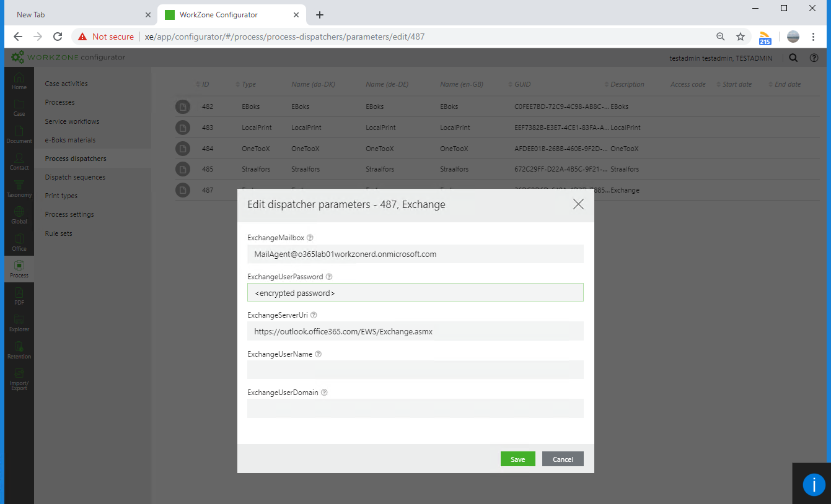Click the WorkZone configurator logo
Image resolution: width=831 pixels, height=504 pixels.
[x=68, y=58]
